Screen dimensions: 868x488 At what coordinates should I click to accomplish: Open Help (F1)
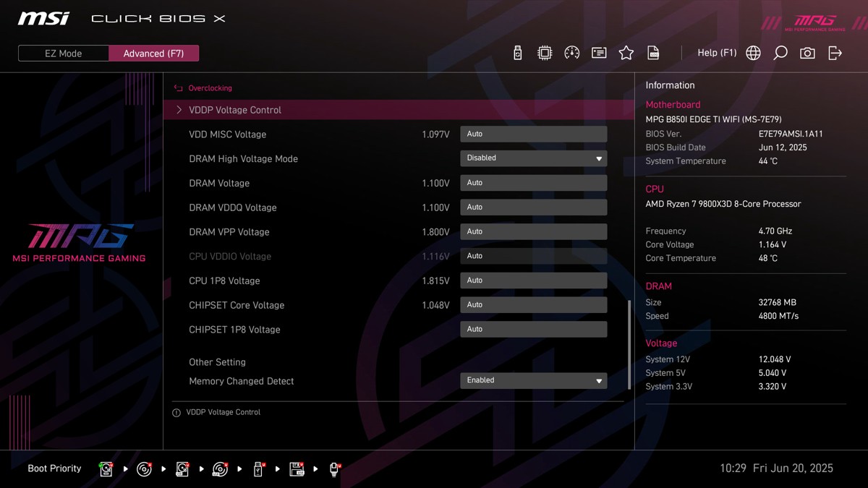click(717, 53)
